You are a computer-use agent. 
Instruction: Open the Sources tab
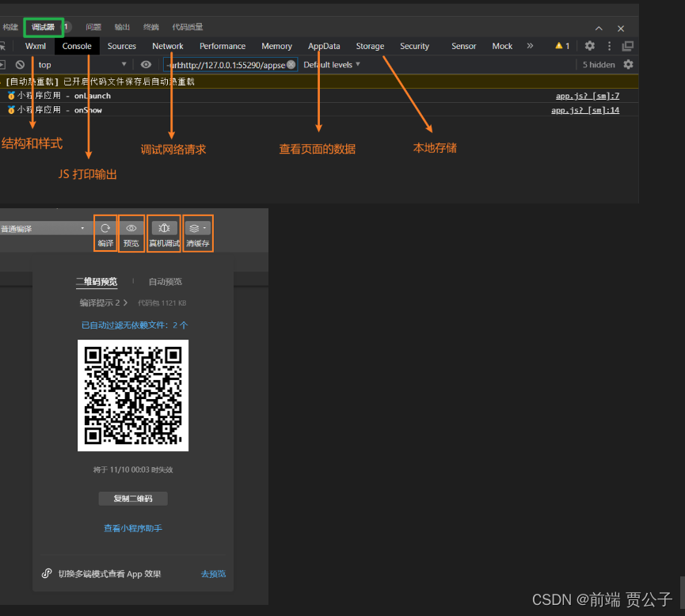(121, 46)
